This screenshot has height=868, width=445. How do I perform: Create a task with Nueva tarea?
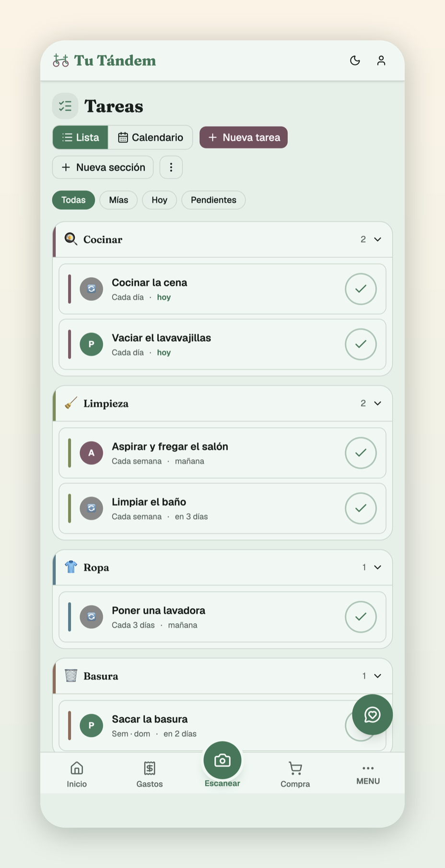pyautogui.click(x=244, y=138)
